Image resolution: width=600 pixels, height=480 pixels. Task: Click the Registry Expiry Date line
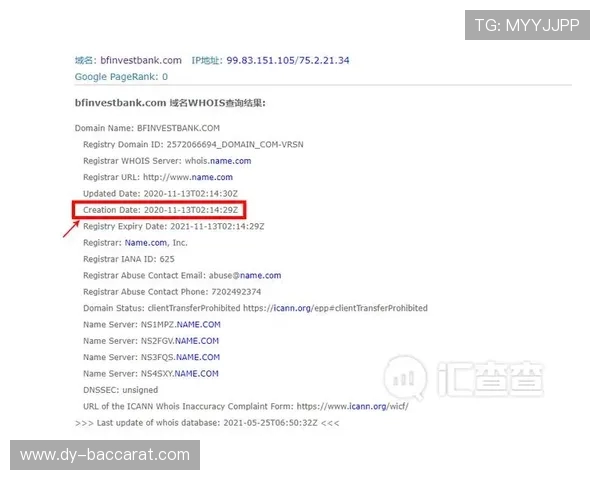173,226
